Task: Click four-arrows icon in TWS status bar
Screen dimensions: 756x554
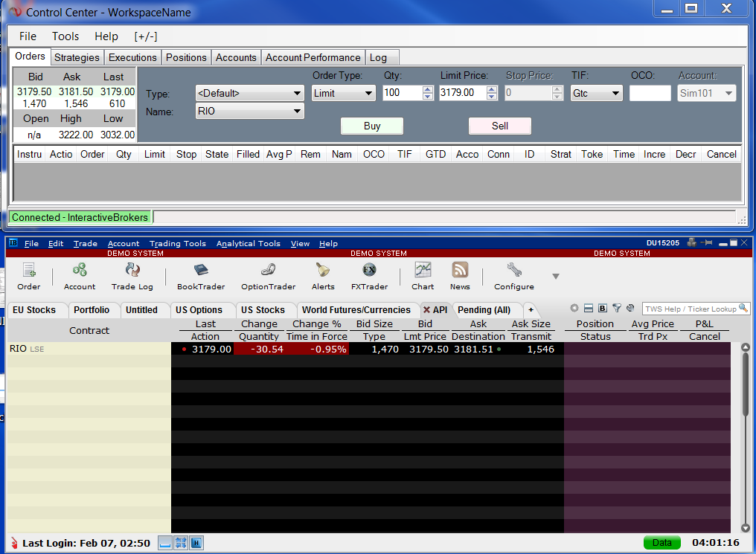Action: (181, 544)
